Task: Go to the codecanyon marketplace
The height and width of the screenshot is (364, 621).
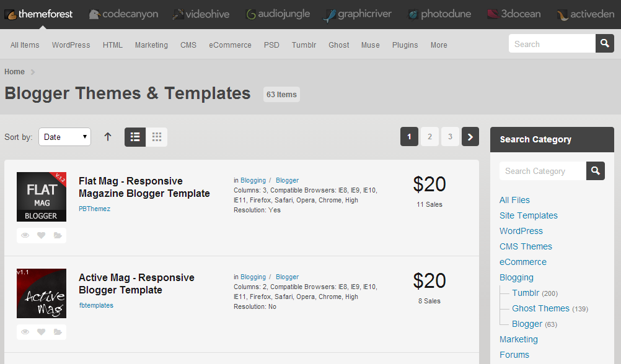Action: pyautogui.click(x=123, y=14)
